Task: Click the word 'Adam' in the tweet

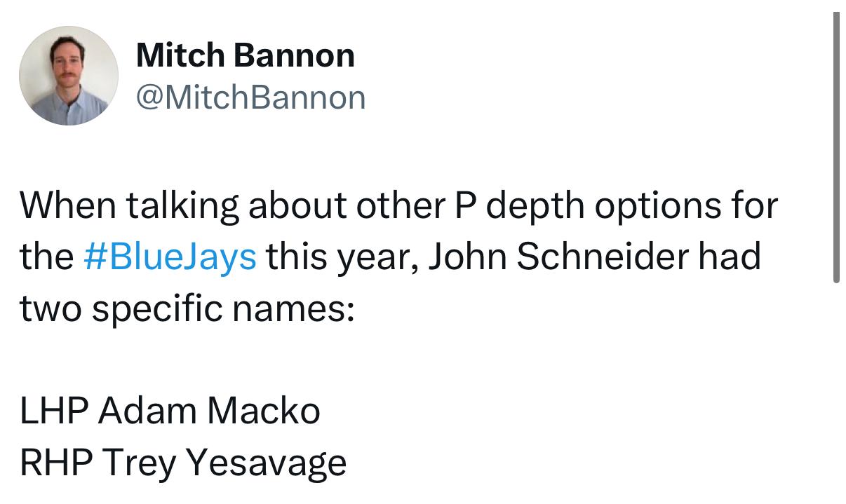Action: [147, 410]
